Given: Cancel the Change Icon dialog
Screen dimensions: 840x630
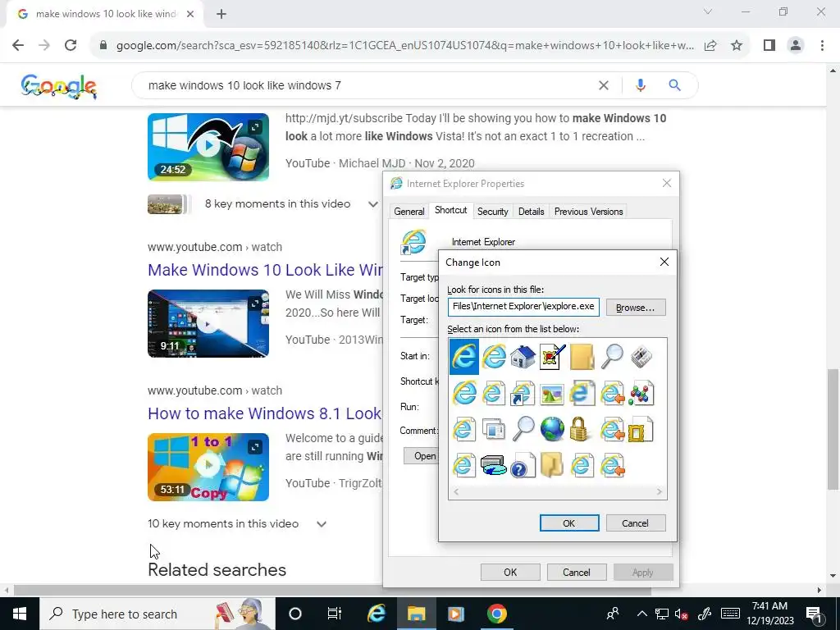Looking at the screenshot, I should click(636, 523).
